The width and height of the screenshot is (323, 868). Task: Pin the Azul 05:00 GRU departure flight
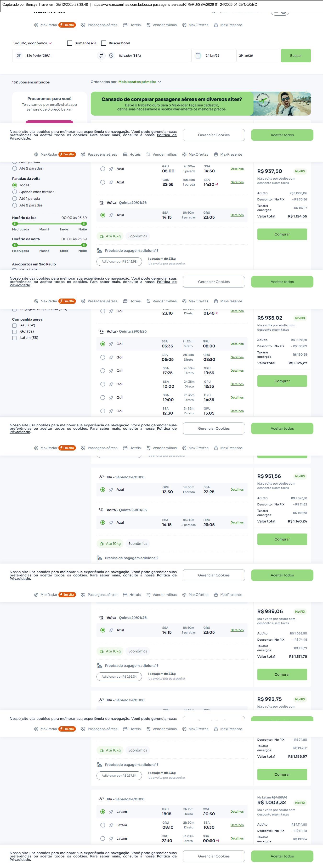pyautogui.click(x=111, y=169)
